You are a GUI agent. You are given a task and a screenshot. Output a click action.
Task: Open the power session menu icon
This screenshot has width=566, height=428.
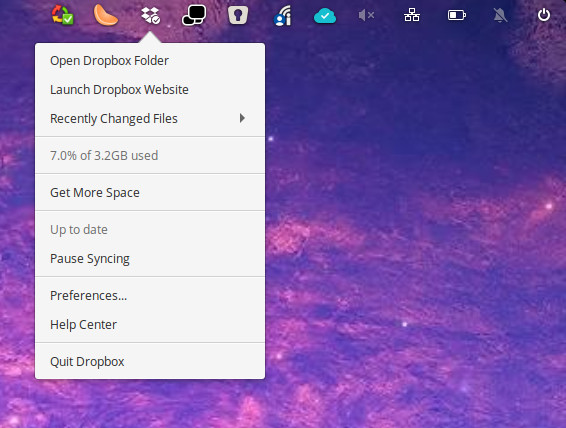544,15
